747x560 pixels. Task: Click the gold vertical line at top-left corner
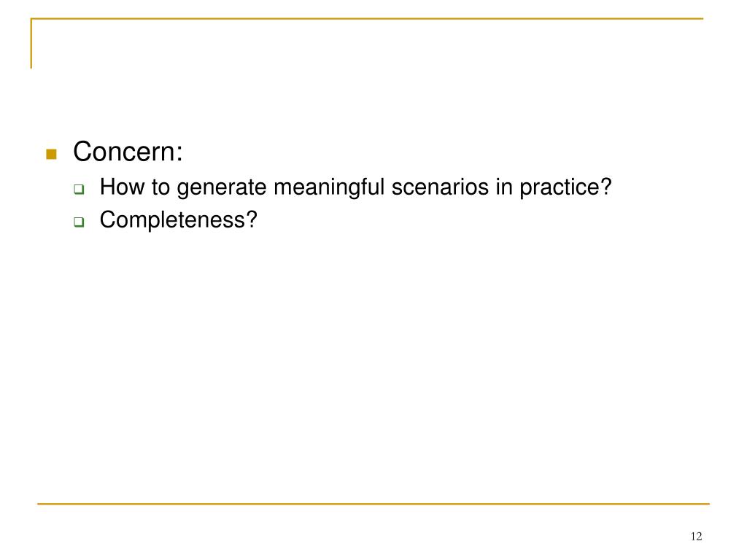point(31,43)
